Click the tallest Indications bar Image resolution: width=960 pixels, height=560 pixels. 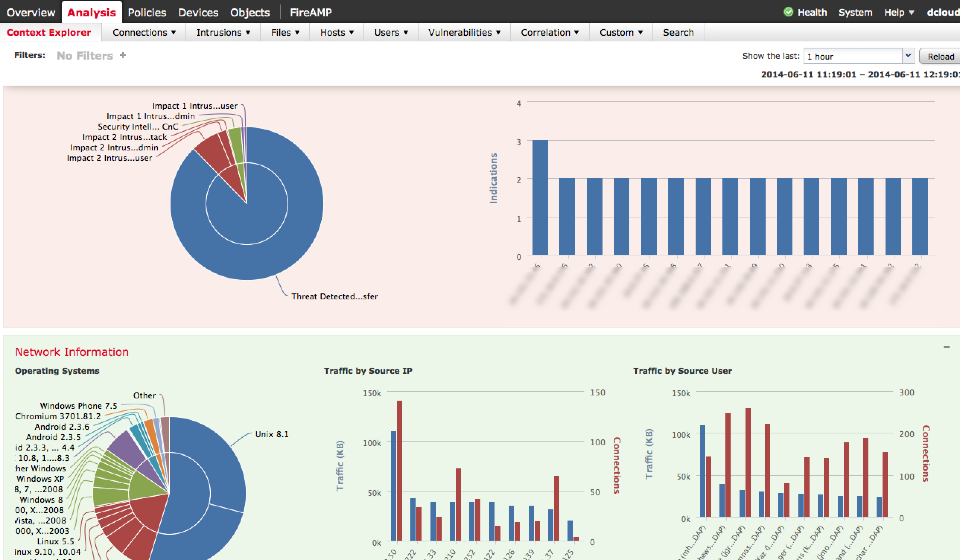pos(540,197)
